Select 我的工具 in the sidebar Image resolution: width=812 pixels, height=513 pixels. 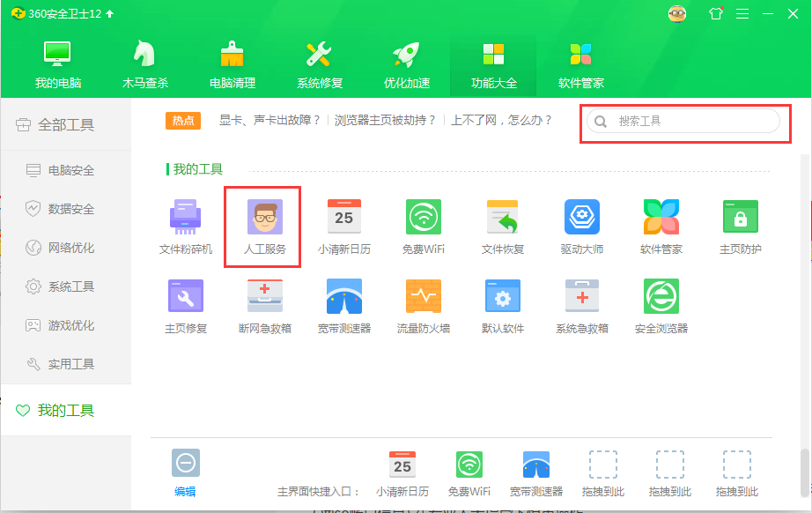click(66, 411)
